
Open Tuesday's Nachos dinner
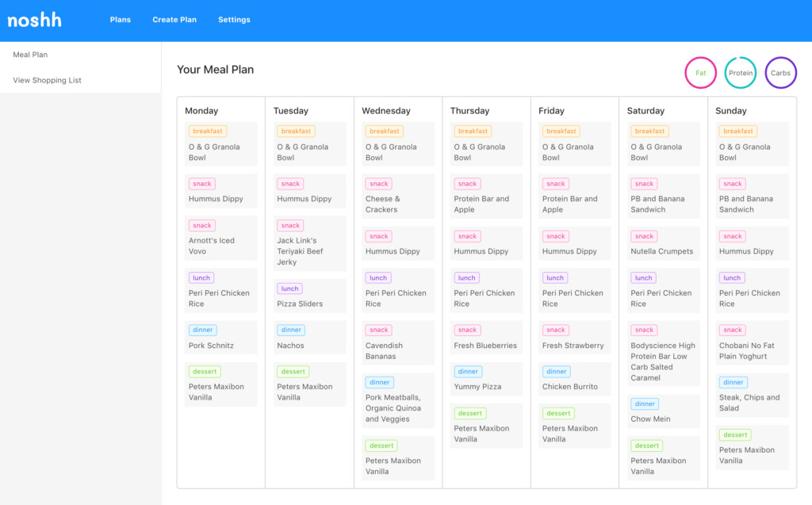coord(310,337)
